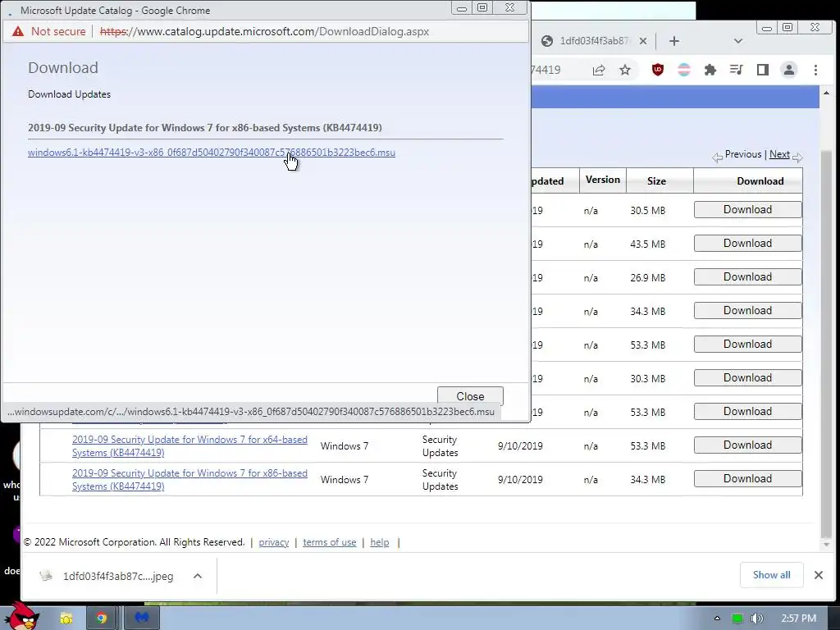Minimize the Download dialog window
This screenshot has height=630, width=840.
(x=462, y=7)
